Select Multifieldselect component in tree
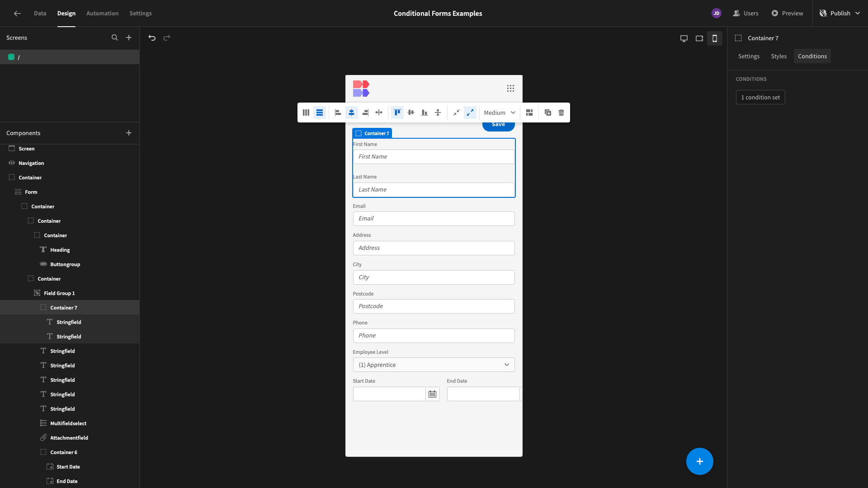 click(x=68, y=423)
